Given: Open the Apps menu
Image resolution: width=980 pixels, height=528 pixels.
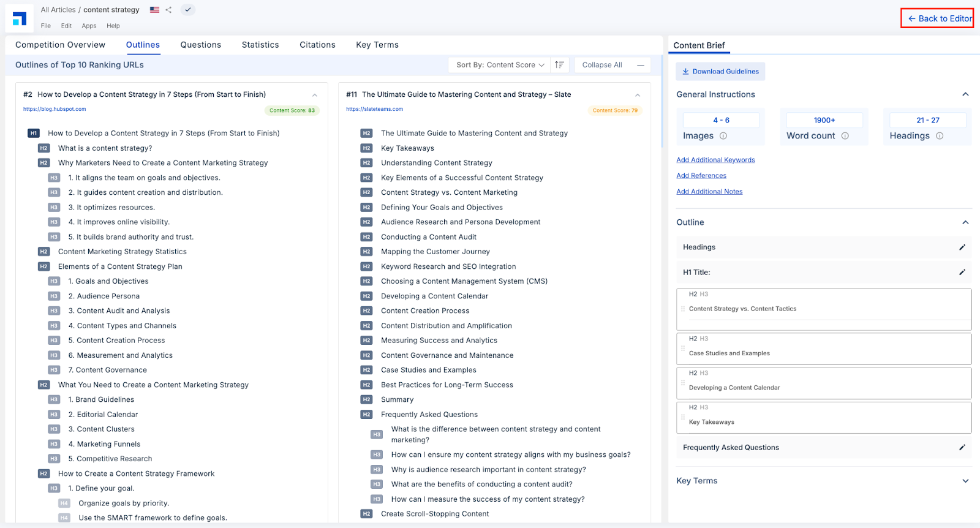Looking at the screenshot, I should [89, 26].
